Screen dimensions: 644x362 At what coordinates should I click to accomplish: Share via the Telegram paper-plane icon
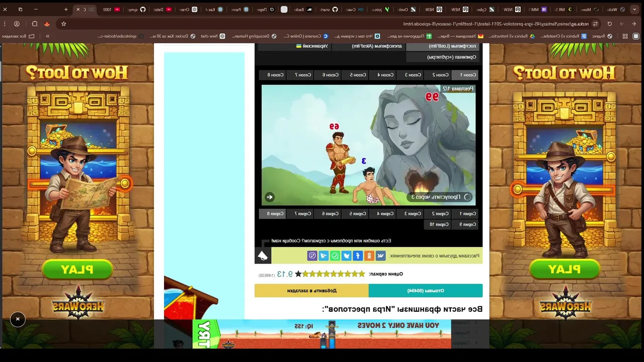pos(324,256)
